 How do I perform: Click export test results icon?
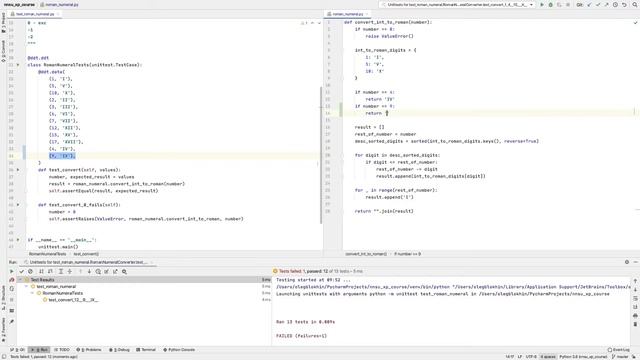pos(115,271)
